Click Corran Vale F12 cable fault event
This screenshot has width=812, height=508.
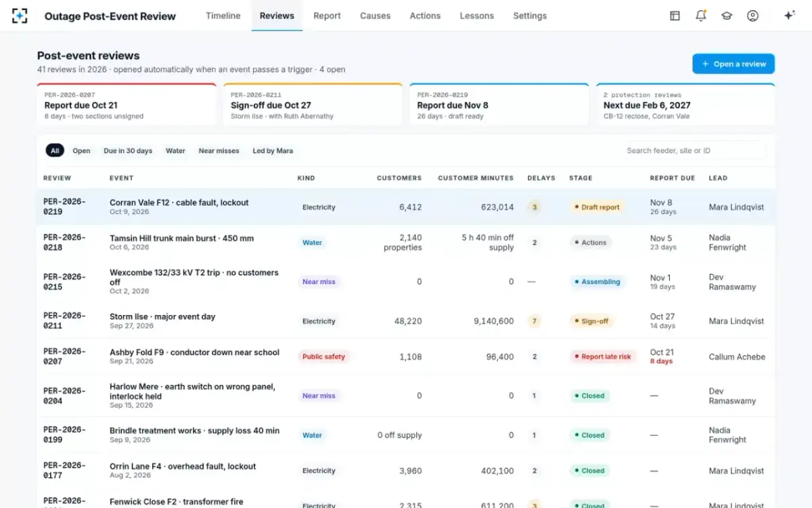tap(179, 203)
